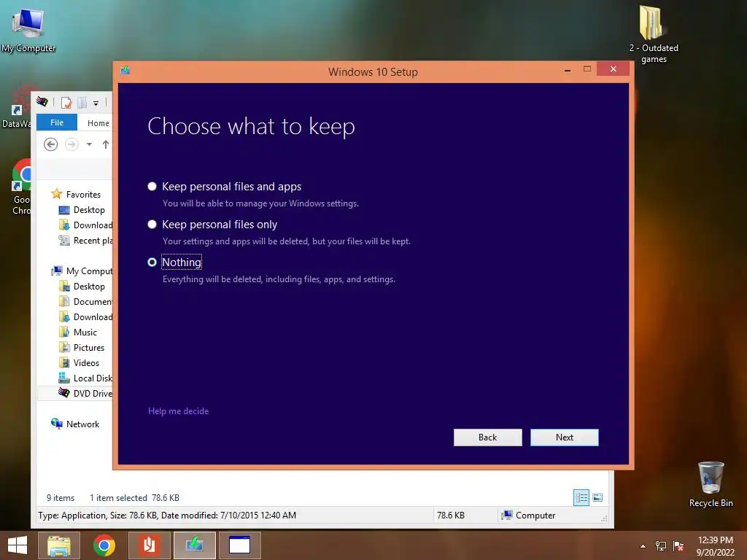This screenshot has height=560, width=747.
Task: Select My Computer in navigation pane
Action: coord(82,271)
